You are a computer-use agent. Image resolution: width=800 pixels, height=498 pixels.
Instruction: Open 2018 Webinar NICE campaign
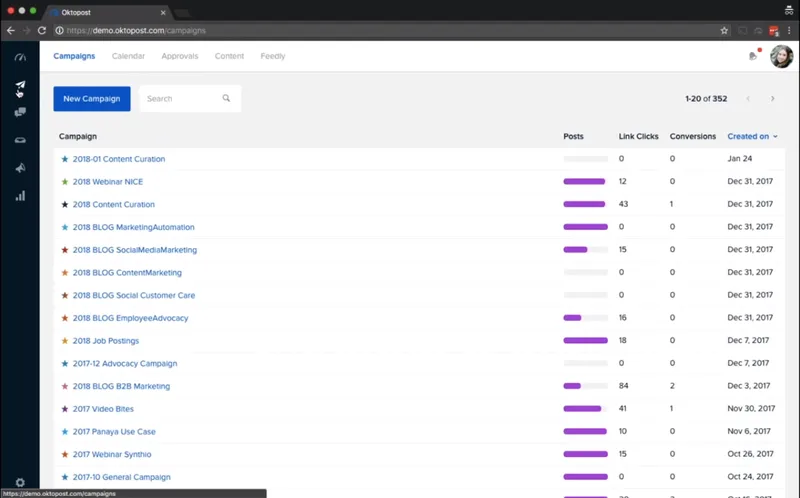[108, 182]
